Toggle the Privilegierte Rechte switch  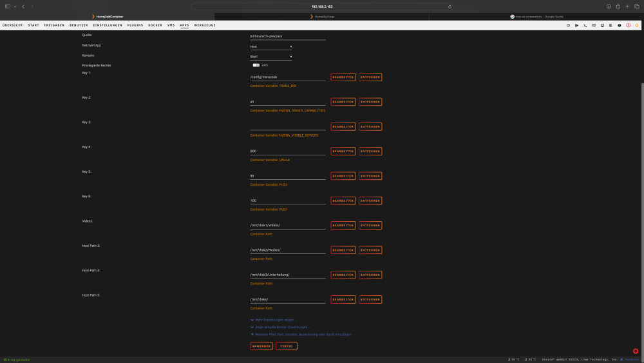[x=256, y=65]
